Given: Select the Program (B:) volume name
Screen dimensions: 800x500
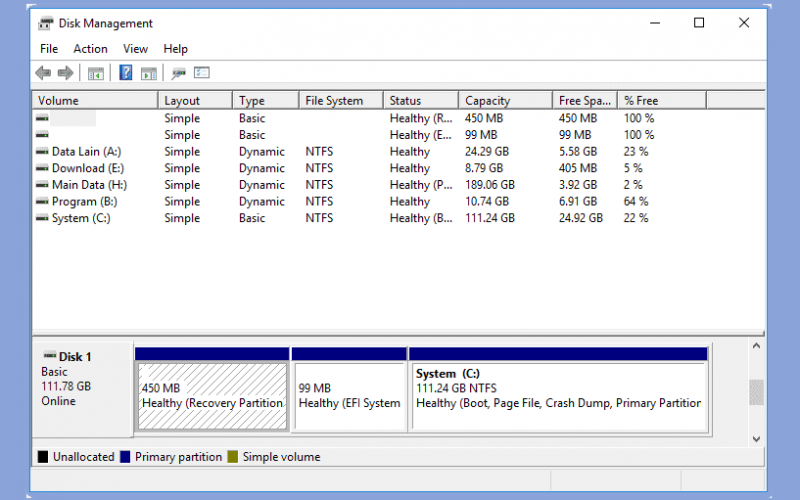Looking at the screenshot, I should click(x=84, y=202).
